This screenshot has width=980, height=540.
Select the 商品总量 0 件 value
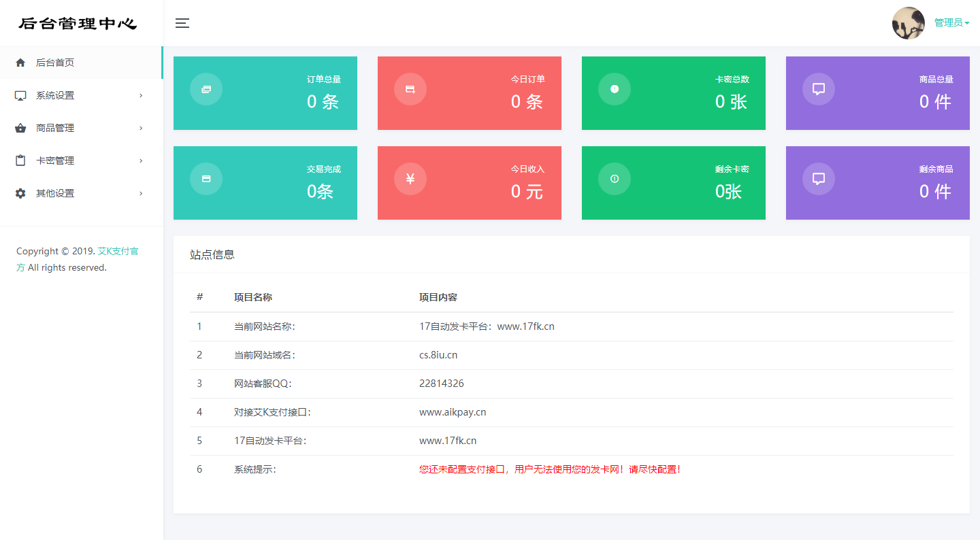tap(935, 102)
